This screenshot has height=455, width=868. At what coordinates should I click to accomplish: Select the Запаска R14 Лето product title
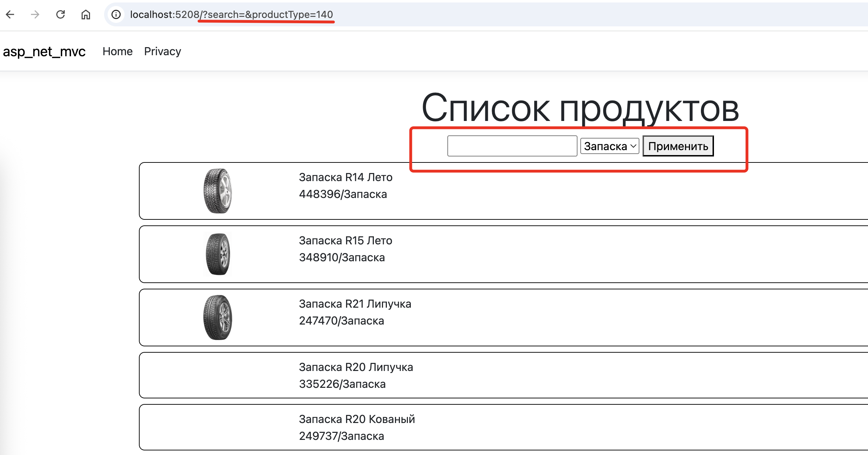click(345, 177)
